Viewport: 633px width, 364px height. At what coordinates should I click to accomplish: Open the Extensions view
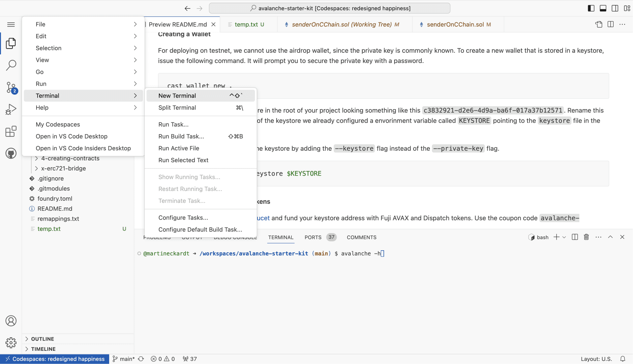pyautogui.click(x=11, y=132)
